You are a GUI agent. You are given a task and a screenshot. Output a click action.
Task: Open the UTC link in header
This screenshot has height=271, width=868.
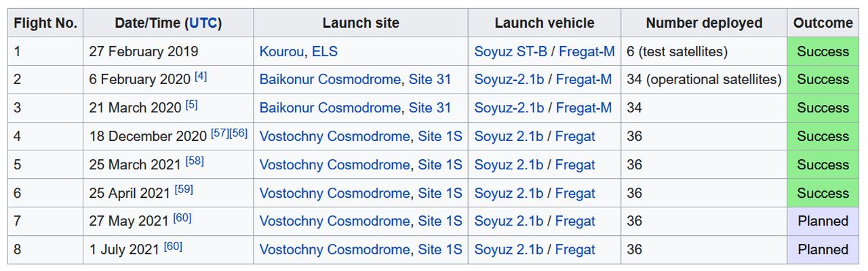click(203, 23)
